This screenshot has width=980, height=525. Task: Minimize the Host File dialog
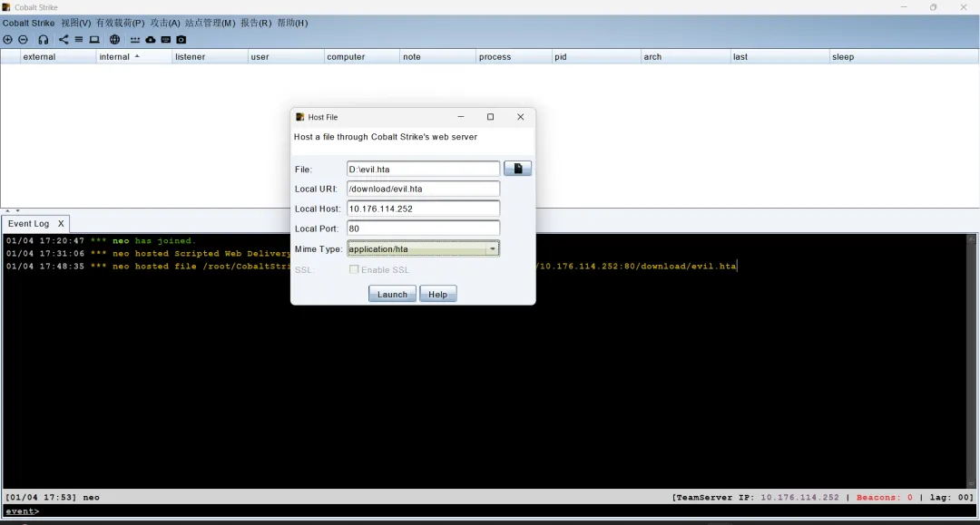(461, 117)
